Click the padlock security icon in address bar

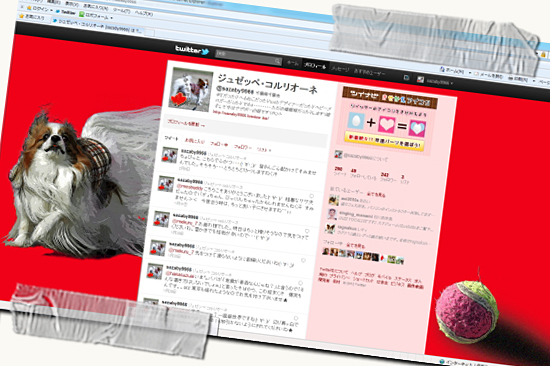544,54
